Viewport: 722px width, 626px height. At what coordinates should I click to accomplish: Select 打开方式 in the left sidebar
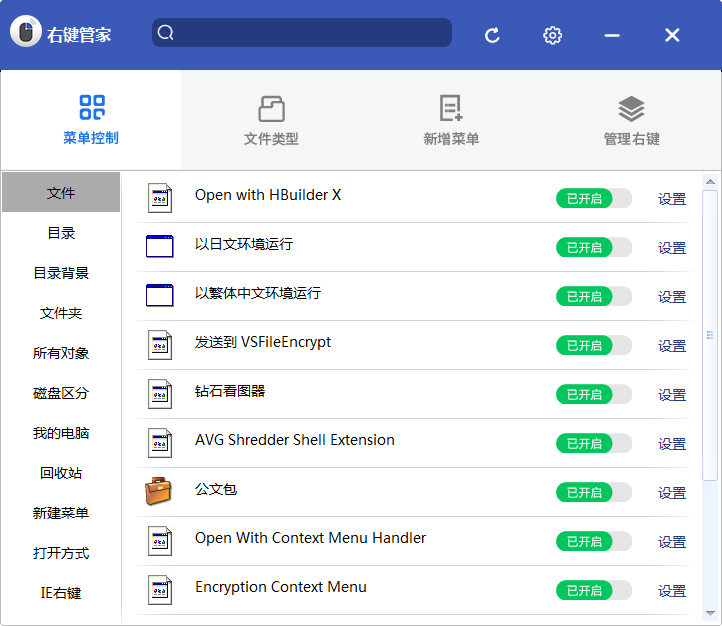tap(61, 553)
